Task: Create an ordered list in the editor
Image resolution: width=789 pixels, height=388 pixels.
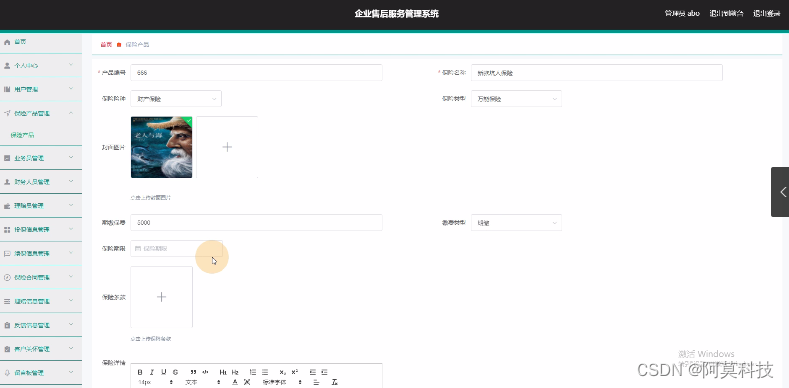Action: click(x=253, y=372)
